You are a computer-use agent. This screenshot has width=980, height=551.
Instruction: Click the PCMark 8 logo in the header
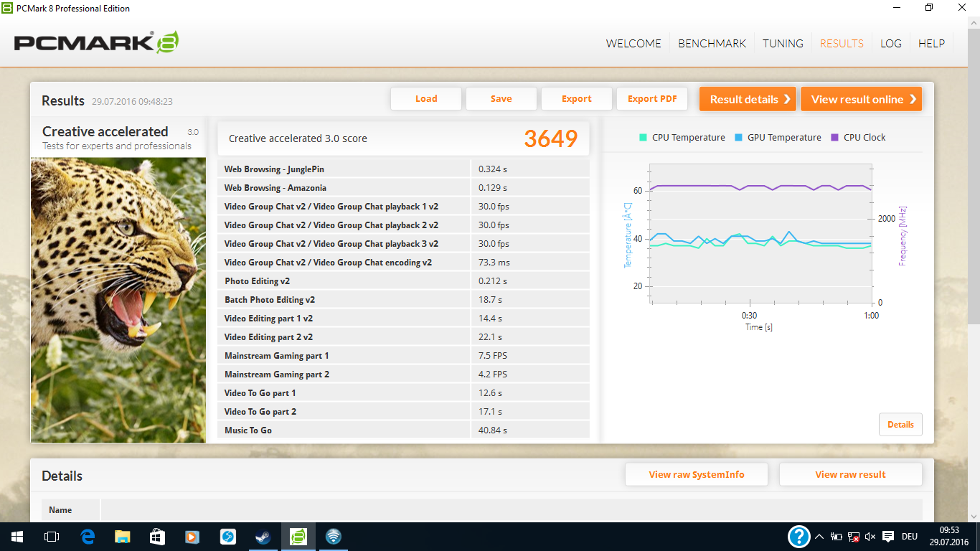coord(96,42)
